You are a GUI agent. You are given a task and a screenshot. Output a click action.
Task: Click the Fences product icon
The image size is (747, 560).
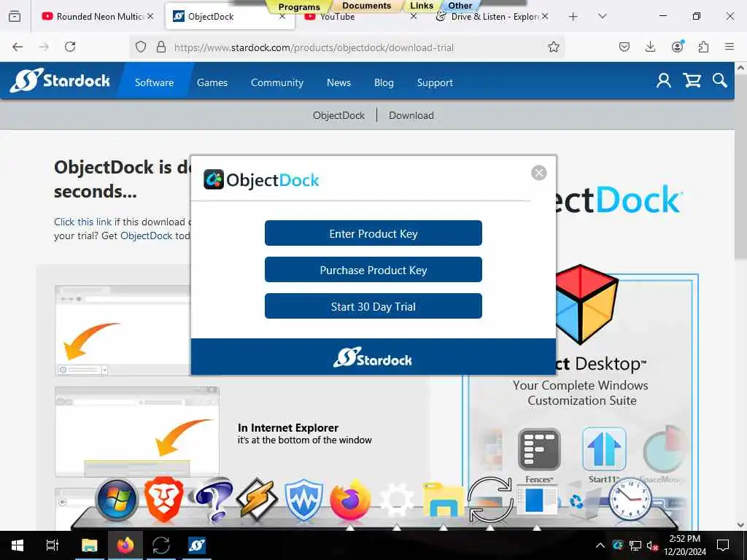(x=539, y=449)
